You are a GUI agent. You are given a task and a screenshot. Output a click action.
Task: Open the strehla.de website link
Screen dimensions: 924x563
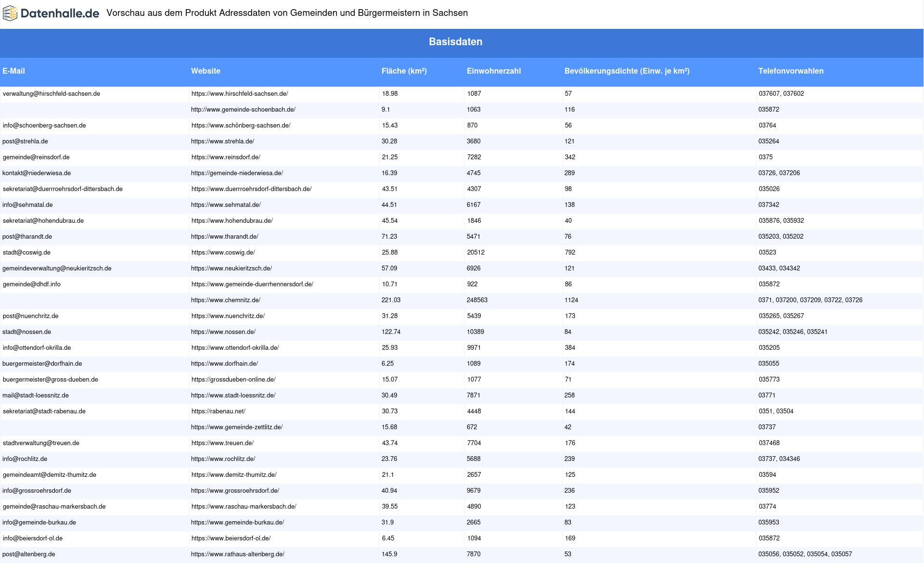click(x=222, y=141)
